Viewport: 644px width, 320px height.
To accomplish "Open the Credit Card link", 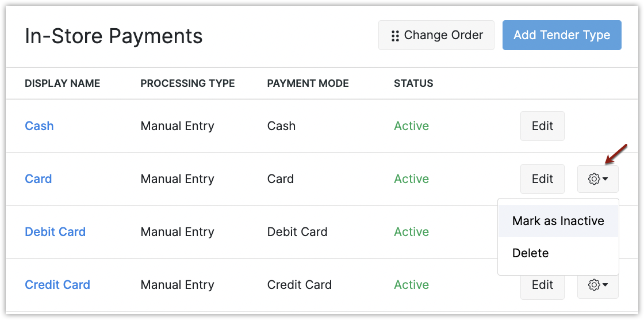I will click(57, 285).
